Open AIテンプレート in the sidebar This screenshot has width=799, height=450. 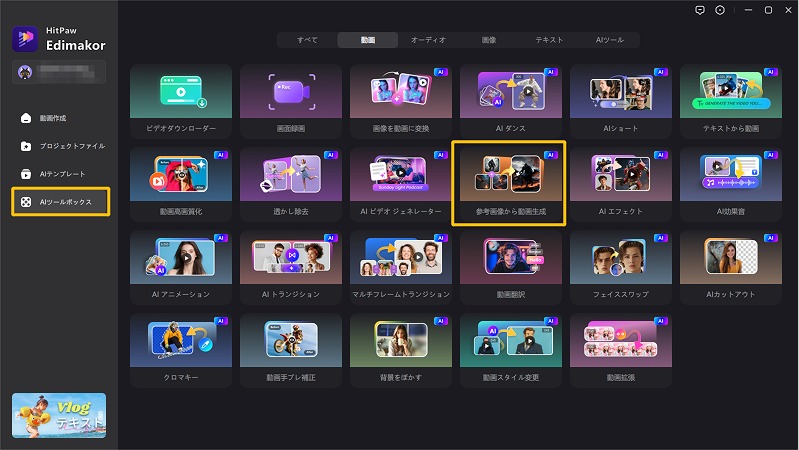point(60,174)
